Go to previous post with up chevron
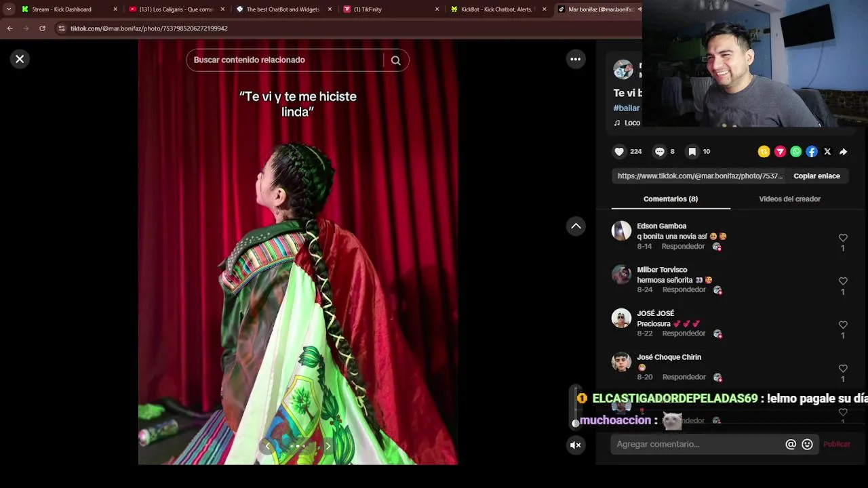868x488 pixels. pos(576,226)
